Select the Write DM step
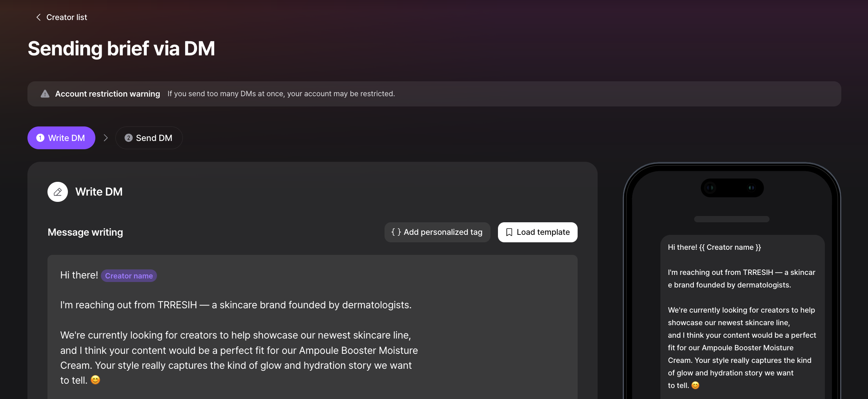The height and width of the screenshot is (399, 868). [x=61, y=138]
